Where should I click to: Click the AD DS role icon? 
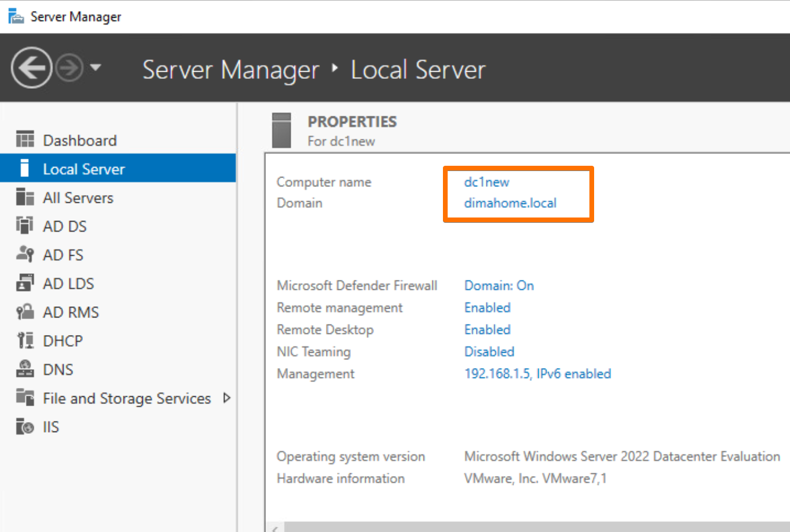[x=25, y=226]
